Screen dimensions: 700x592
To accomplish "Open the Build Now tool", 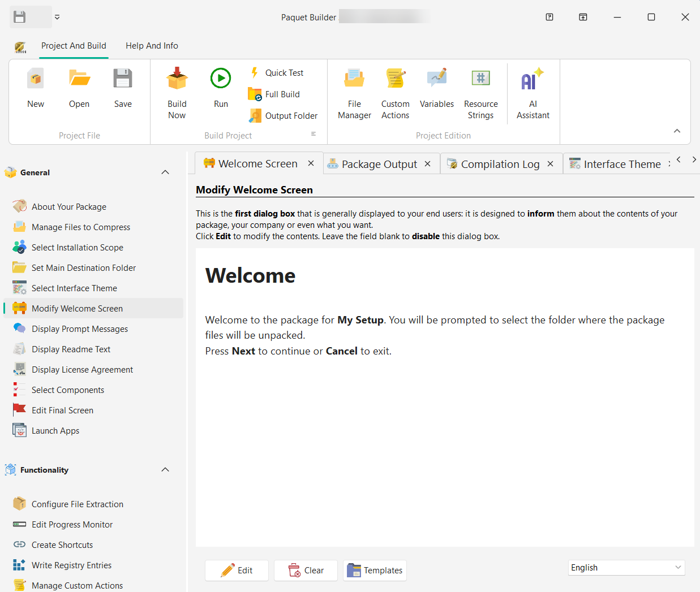I will point(177,93).
